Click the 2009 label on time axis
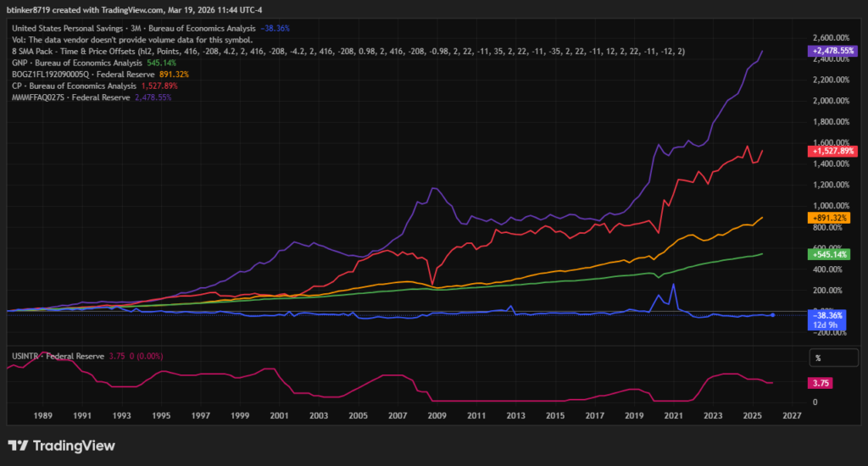This screenshot has width=868, height=466. pos(436,416)
